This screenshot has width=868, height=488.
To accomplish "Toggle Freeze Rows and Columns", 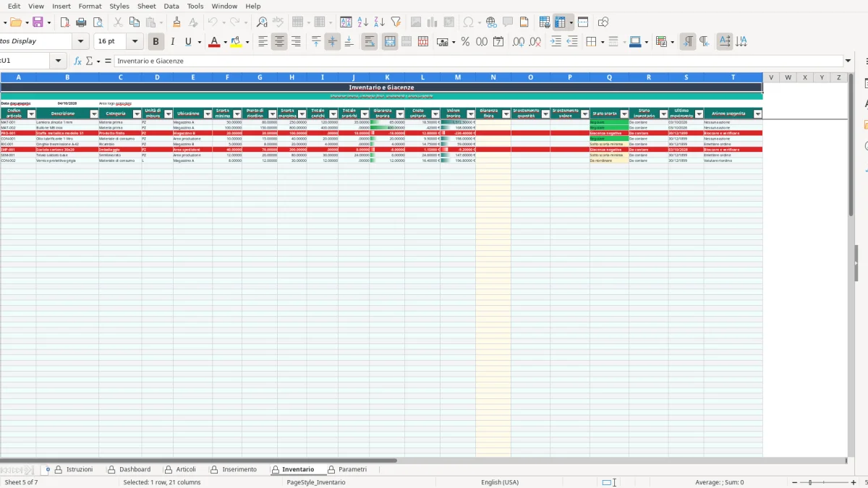I will [561, 22].
